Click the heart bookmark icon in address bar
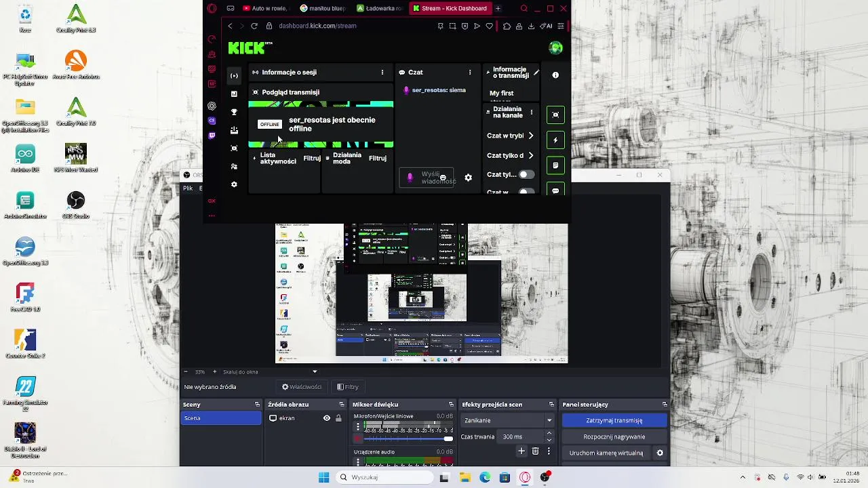Viewport: 868px width, 488px height. tap(489, 26)
